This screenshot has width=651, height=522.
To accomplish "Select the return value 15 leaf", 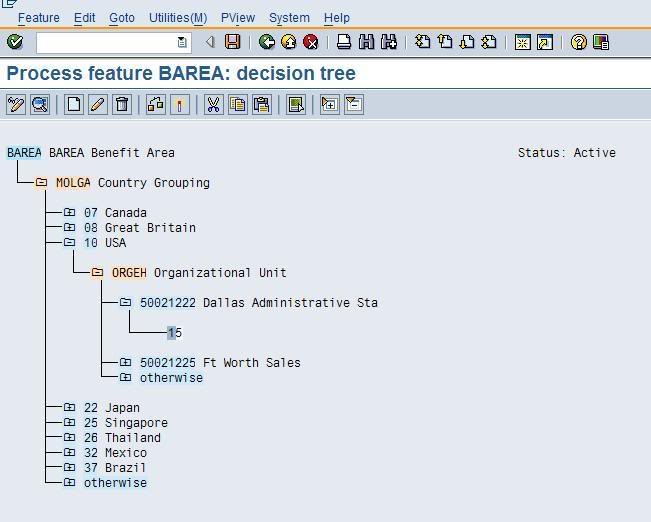I will point(174,333).
